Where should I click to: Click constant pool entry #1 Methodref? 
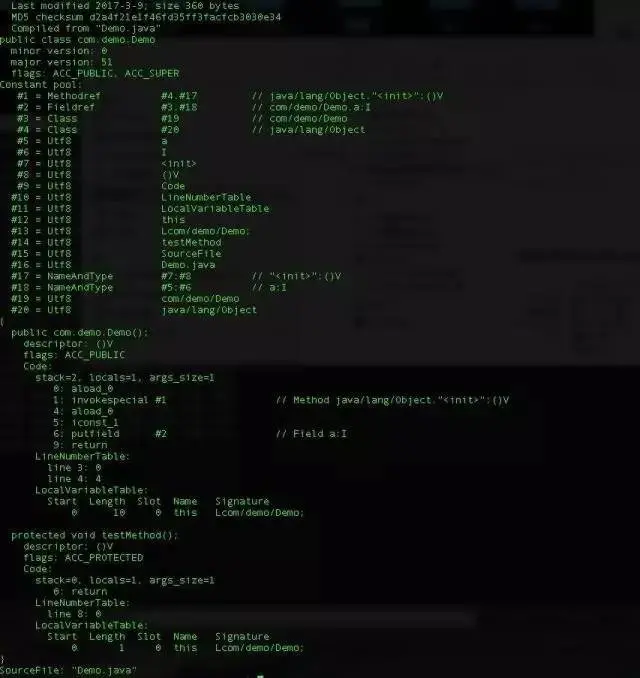[230, 96]
